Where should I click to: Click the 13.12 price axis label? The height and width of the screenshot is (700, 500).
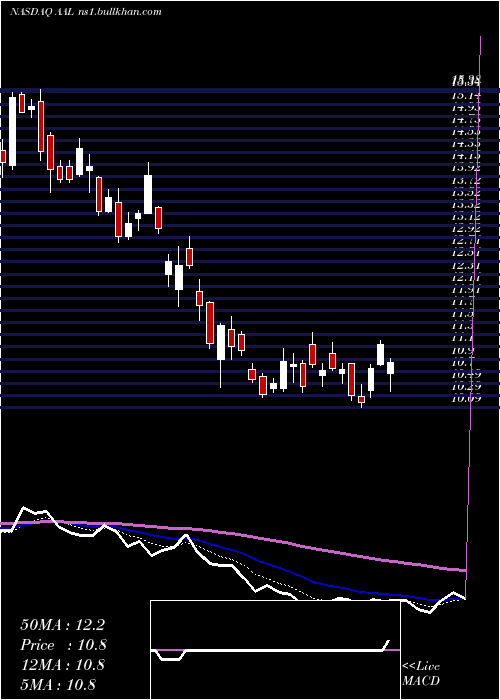click(466, 217)
